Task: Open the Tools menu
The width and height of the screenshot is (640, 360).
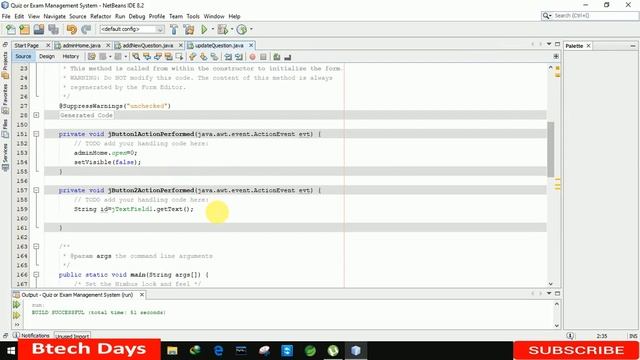Action: click(x=193, y=16)
